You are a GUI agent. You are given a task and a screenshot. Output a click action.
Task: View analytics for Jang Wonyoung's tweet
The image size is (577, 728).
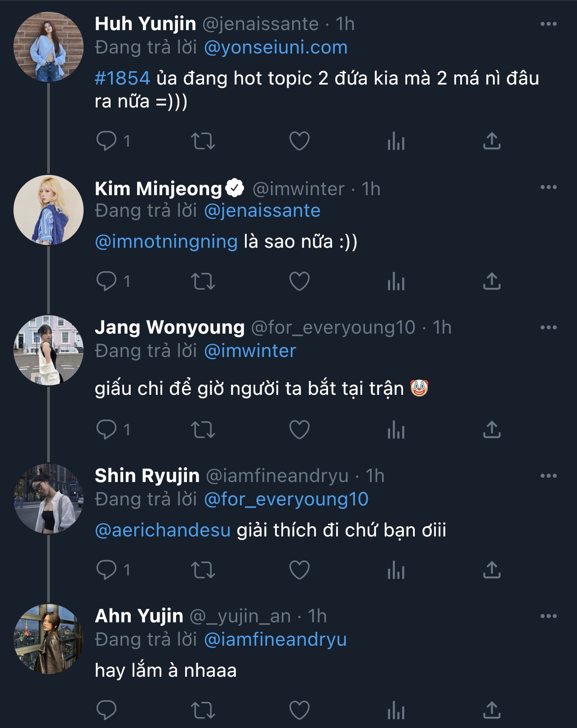(x=396, y=430)
